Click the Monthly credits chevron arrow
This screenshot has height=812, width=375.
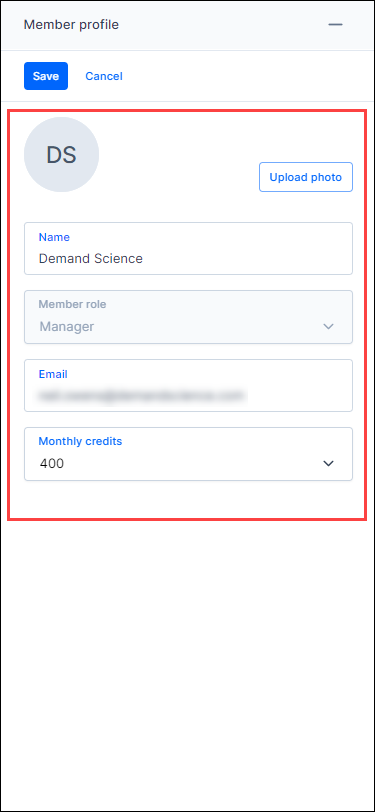[328, 463]
